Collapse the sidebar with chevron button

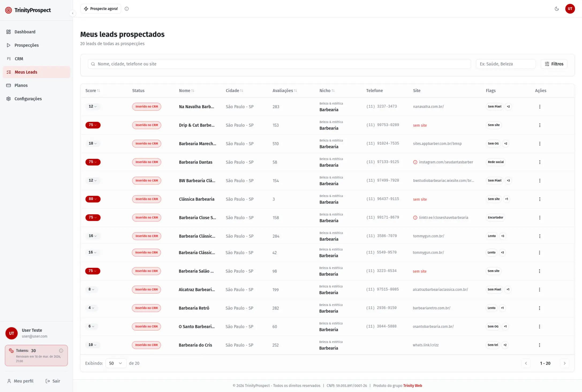[73, 13]
